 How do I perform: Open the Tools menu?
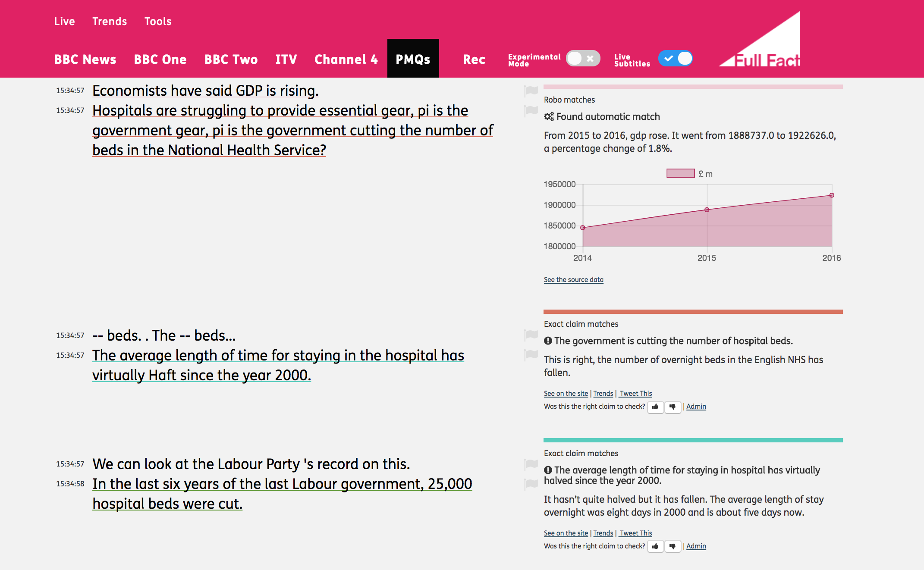click(158, 22)
